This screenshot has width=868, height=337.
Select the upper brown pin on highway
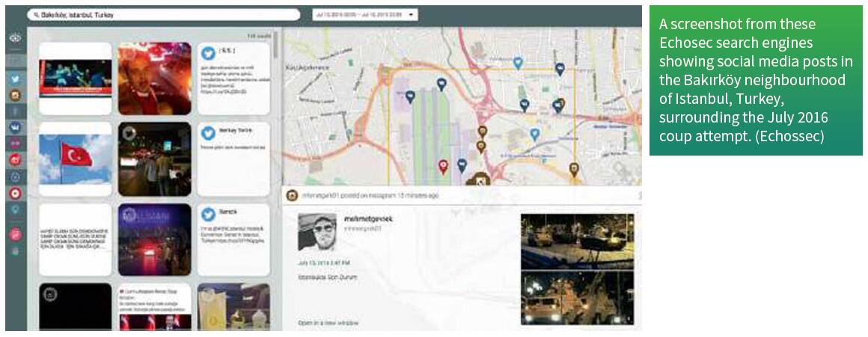[x=482, y=132]
